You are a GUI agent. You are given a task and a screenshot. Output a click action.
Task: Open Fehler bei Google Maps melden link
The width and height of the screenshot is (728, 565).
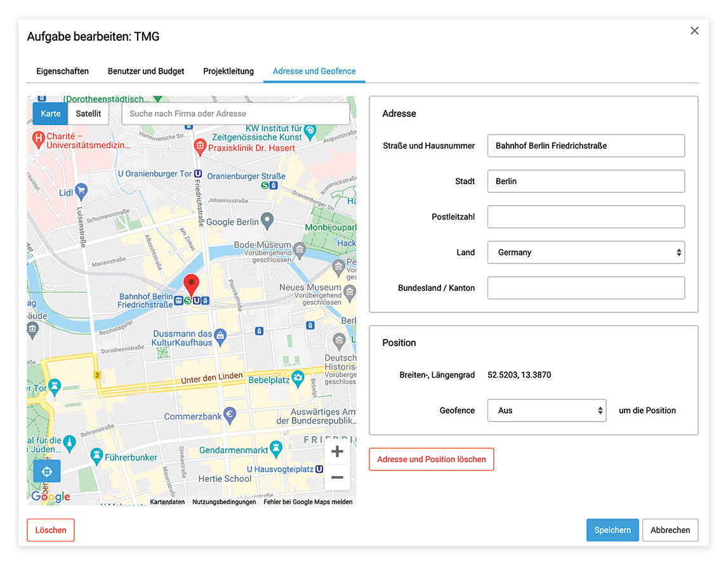tap(308, 502)
